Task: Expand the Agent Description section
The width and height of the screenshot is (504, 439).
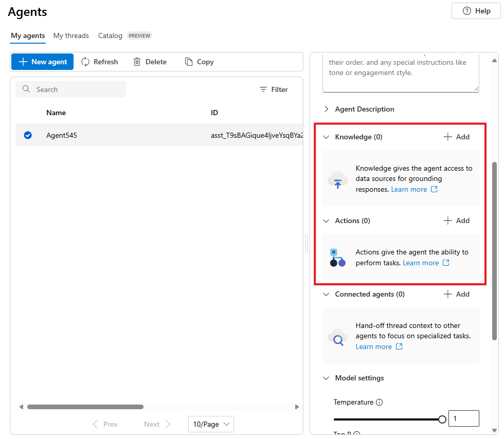Action: tap(326, 109)
